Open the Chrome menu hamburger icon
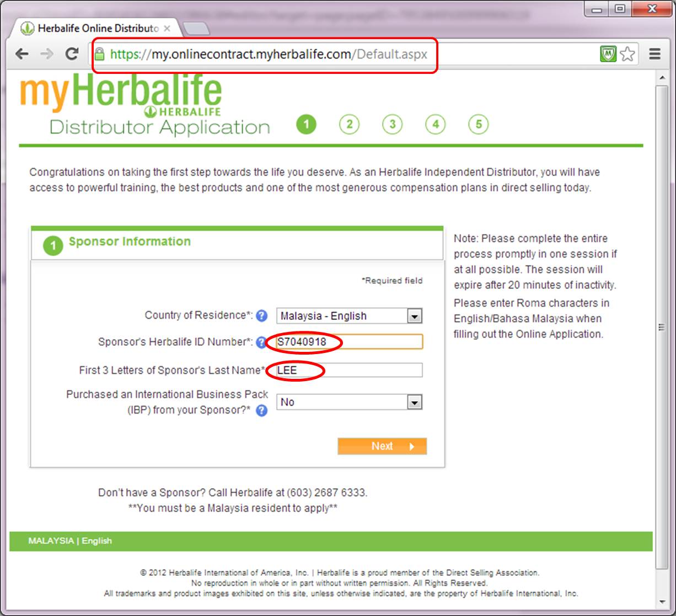 654,54
